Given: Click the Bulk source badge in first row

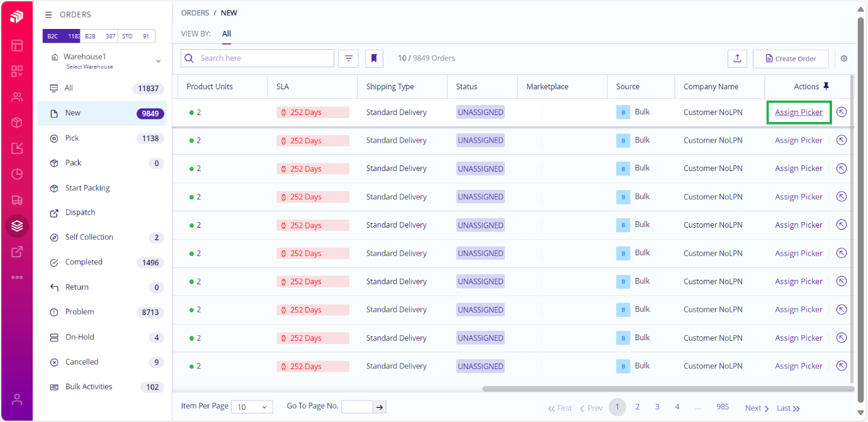Looking at the screenshot, I should click(x=623, y=112).
